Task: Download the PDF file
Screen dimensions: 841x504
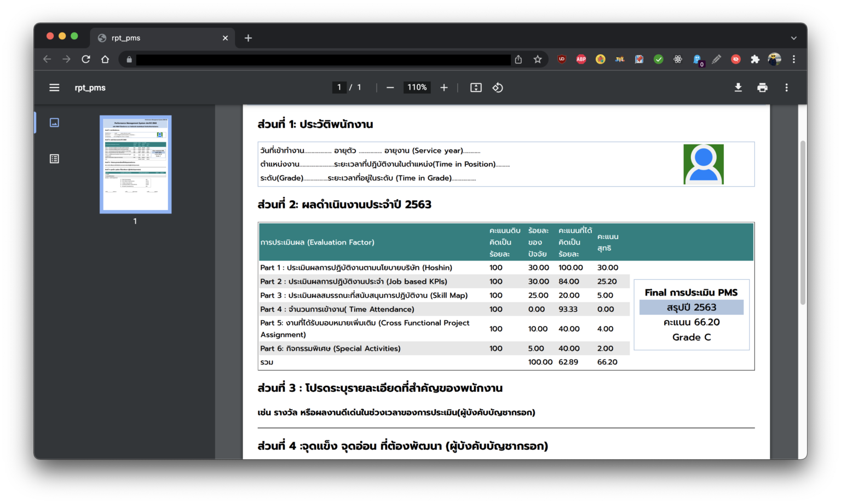Action: [x=738, y=88]
